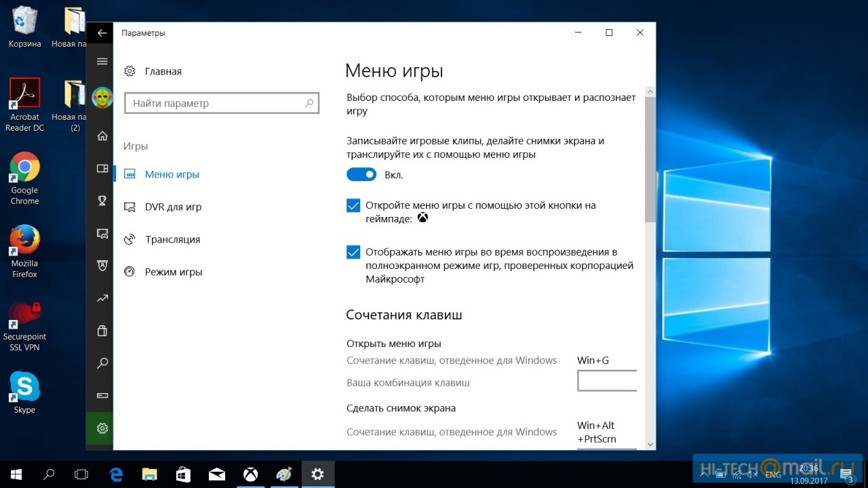This screenshot has height=488, width=868.
Task: Open the hamburger menu in Xbox sidebar
Action: [102, 62]
